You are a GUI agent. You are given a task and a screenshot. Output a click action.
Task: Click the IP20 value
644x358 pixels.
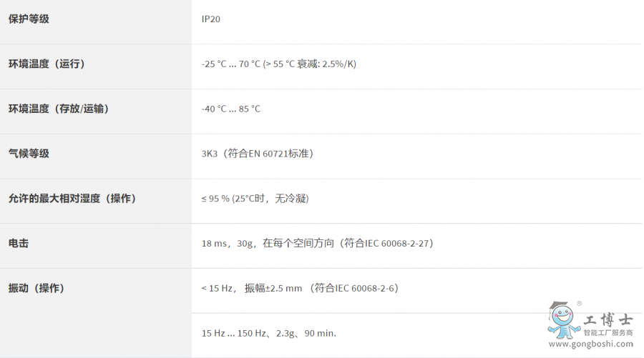(x=211, y=19)
